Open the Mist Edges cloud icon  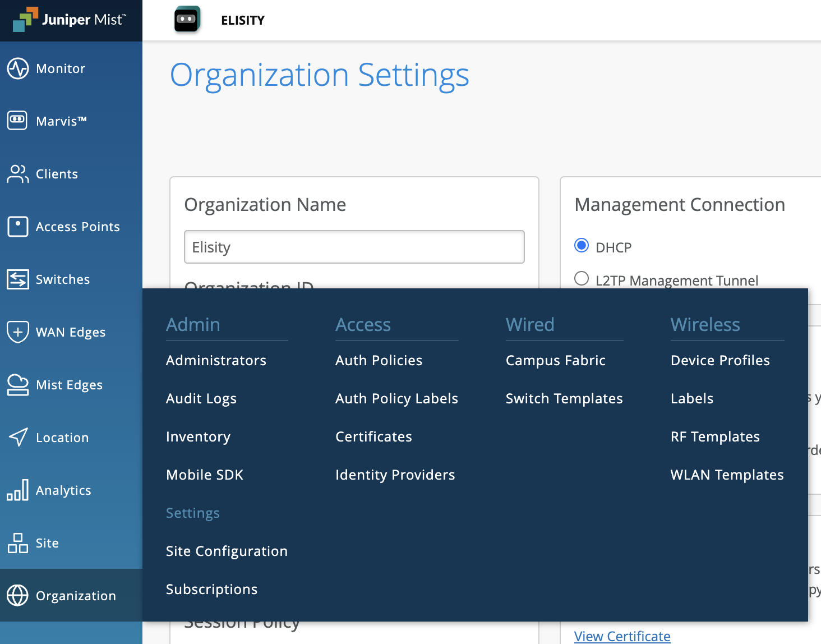[18, 385]
